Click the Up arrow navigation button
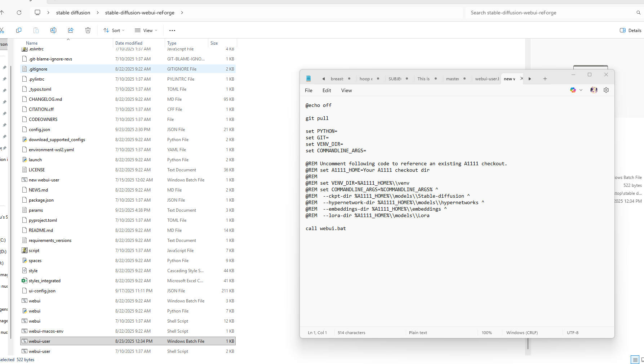Viewport: 644px width, 364px height. coord(2,13)
